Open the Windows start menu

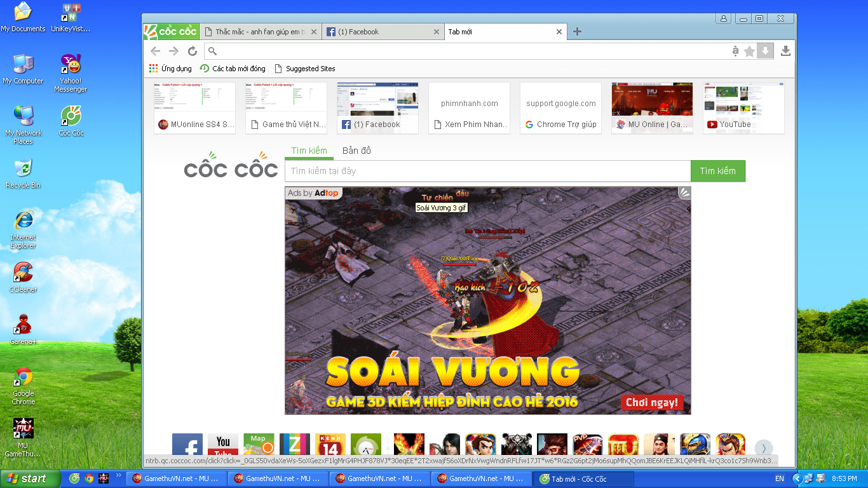(30, 478)
